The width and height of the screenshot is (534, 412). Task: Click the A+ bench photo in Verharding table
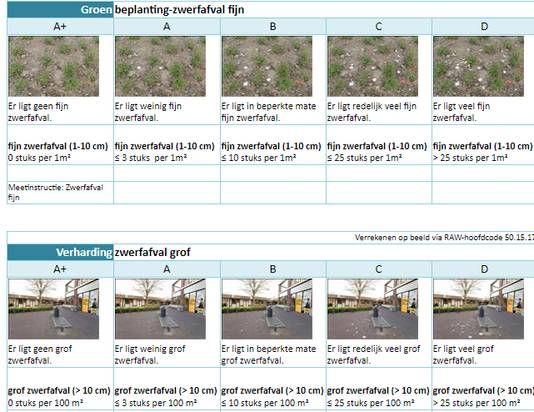click(53, 309)
